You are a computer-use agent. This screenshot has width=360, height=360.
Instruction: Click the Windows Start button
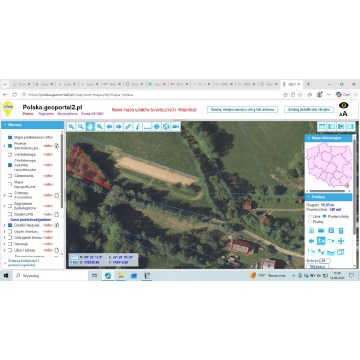[6, 276]
